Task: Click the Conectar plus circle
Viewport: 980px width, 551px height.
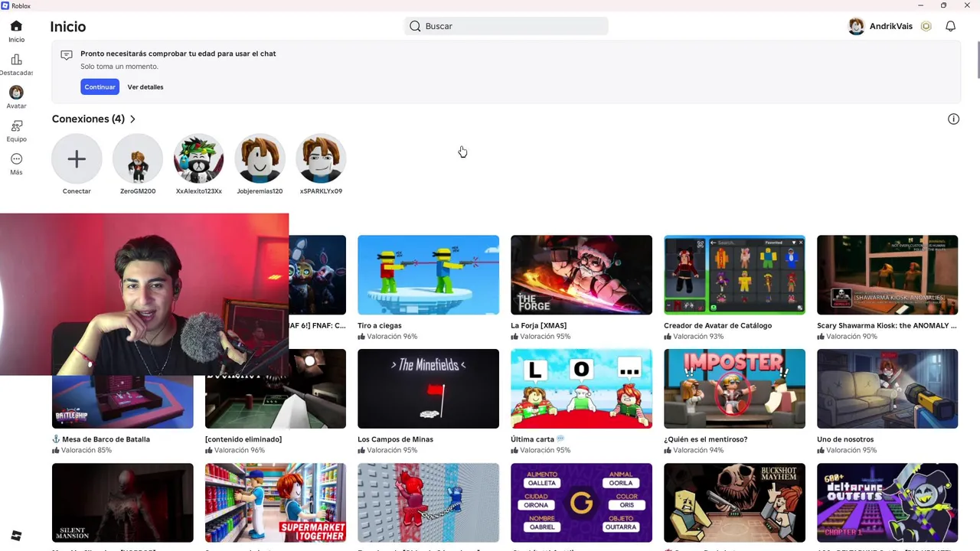Action: [77, 158]
